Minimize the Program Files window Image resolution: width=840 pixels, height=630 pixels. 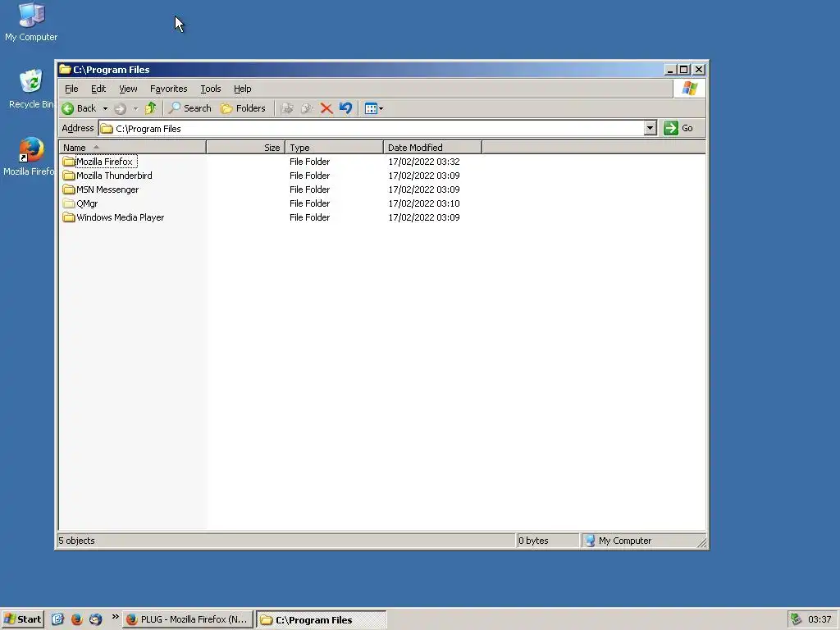point(670,70)
